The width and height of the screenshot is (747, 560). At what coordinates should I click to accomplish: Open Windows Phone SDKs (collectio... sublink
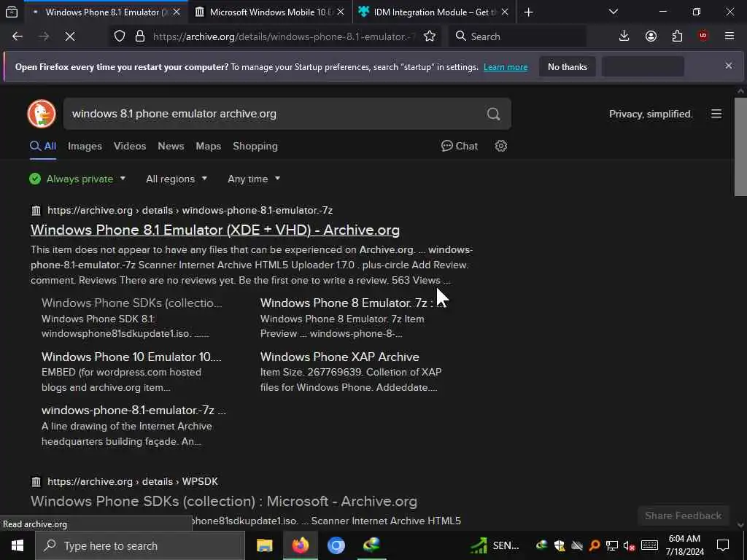[131, 303]
